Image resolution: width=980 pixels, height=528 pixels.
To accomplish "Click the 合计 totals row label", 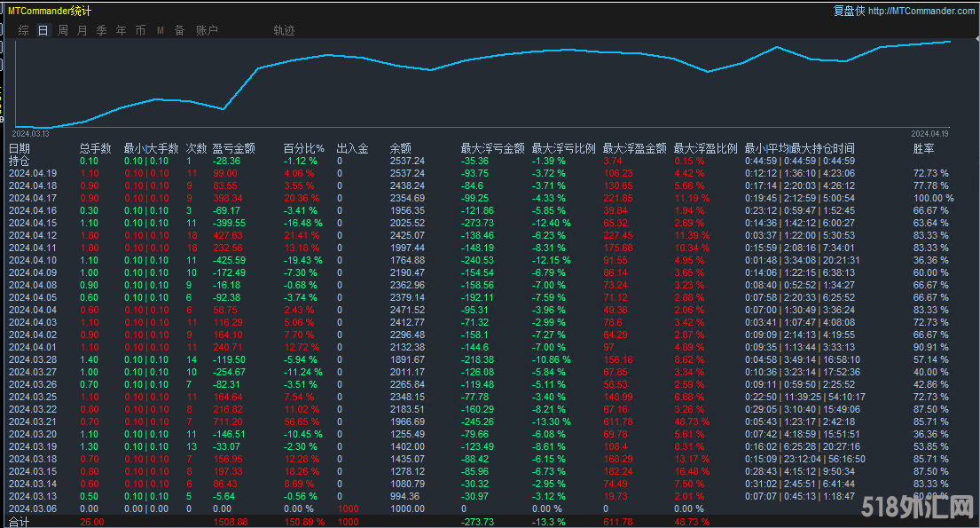I will (20, 523).
